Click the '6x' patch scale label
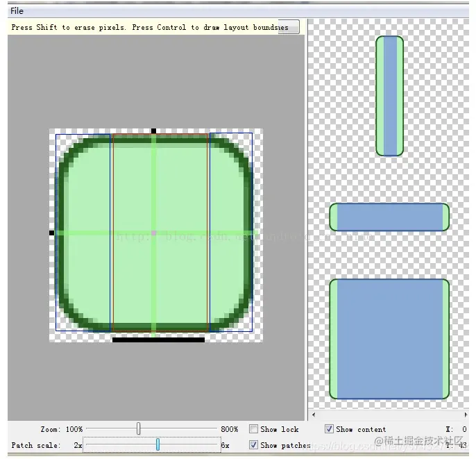This screenshot has height=459, width=476. coord(225,445)
